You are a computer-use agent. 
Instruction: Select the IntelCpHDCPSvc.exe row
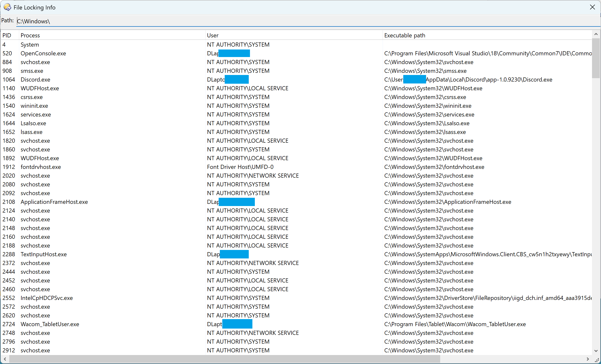tap(47, 298)
